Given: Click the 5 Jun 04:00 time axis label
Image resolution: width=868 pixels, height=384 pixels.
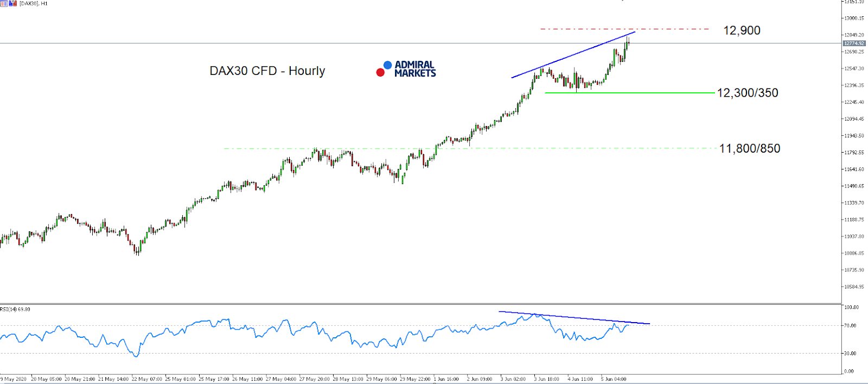Looking at the screenshot, I should tap(614, 379).
